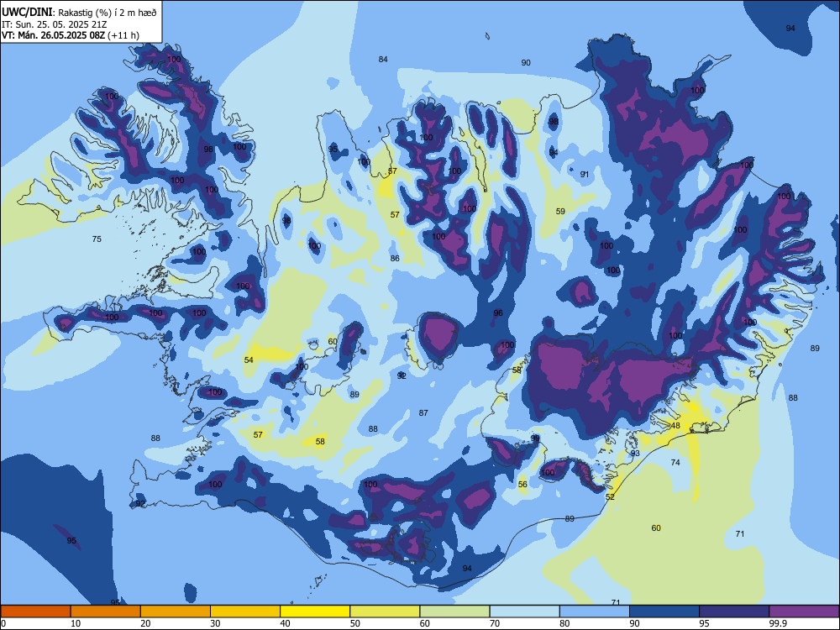Click the valid time 'VT: Mán. 26.05.2025 08Z (+11 h)'
The width and height of the screenshot is (840, 630).
[71, 35]
